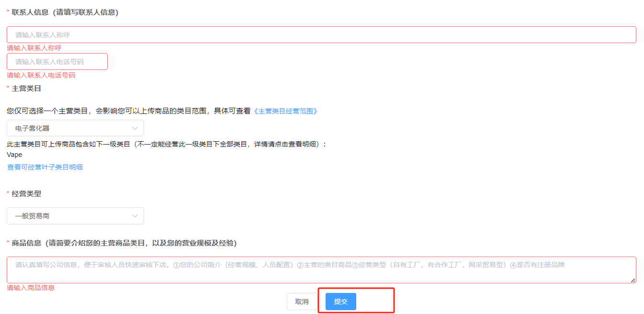The width and height of the screenshot is (644, 314).
Task: Click red error text under contact name field
Action: [x=34, y=48]
